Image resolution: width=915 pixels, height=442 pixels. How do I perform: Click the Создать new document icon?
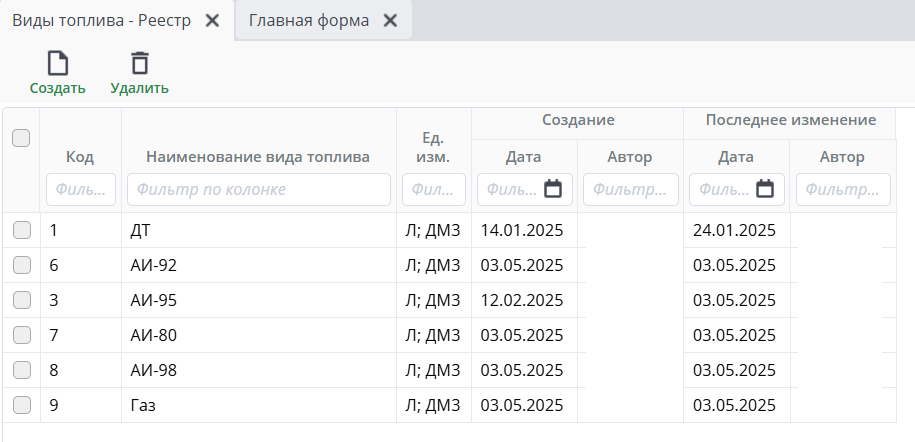click(58, 64)
